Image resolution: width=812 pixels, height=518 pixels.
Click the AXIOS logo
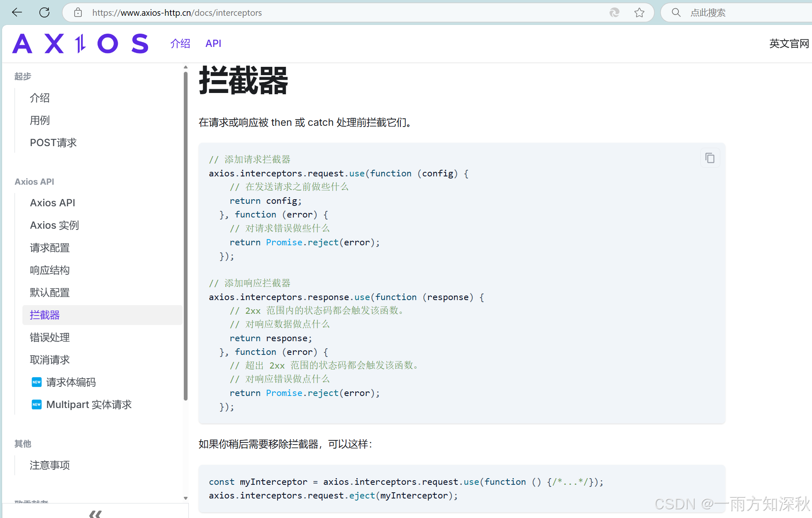click(x=80, y=44)
